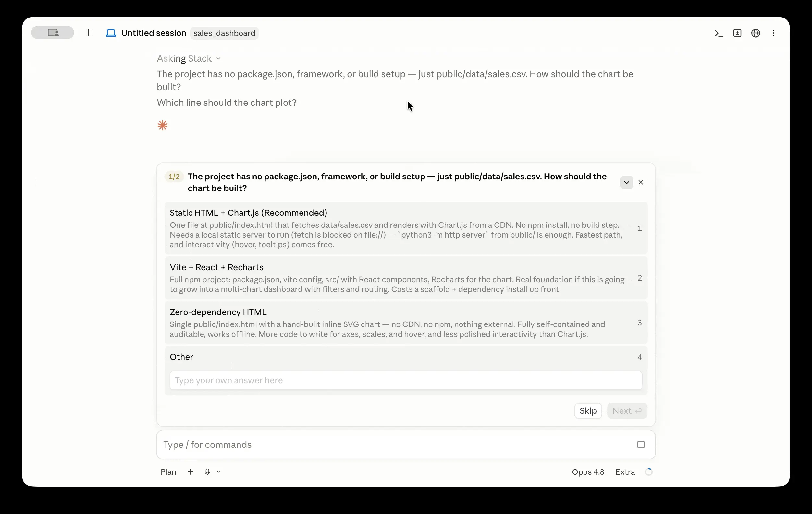Open the globe web preview icon
This screenshot has width=812, height=514.
755,33
